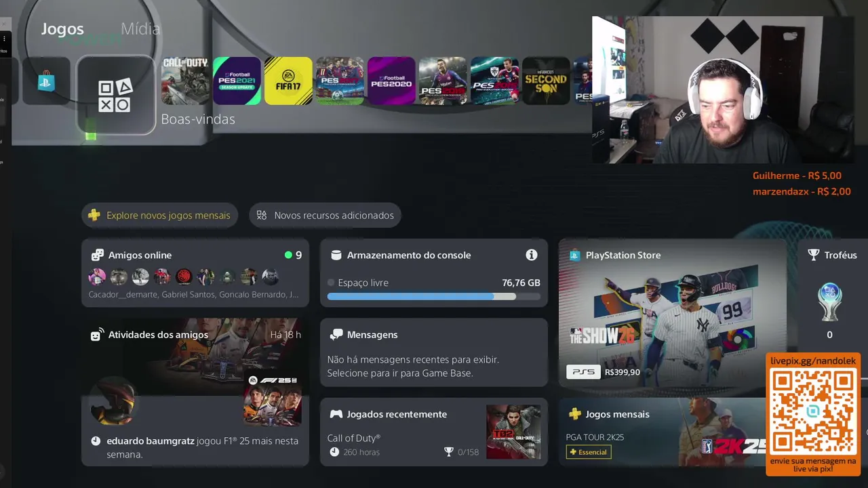
Task: Click the shapes icon on Novos recursos button
Action: [x=262, y=216]
